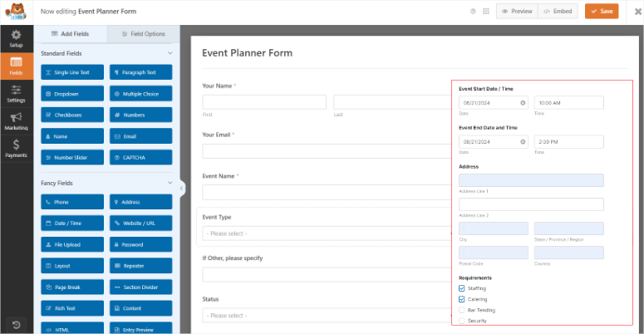Add a Name field
Viewport: 644px width, 334px height.
(72, 136)
